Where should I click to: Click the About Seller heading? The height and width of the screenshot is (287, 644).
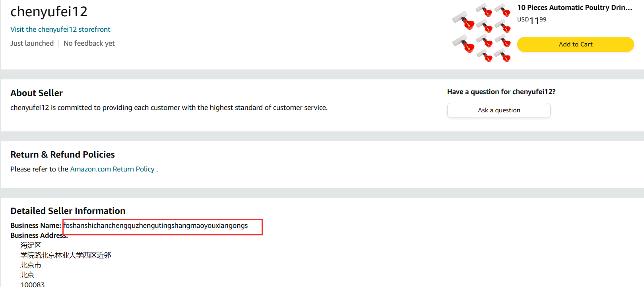(37, 93)
